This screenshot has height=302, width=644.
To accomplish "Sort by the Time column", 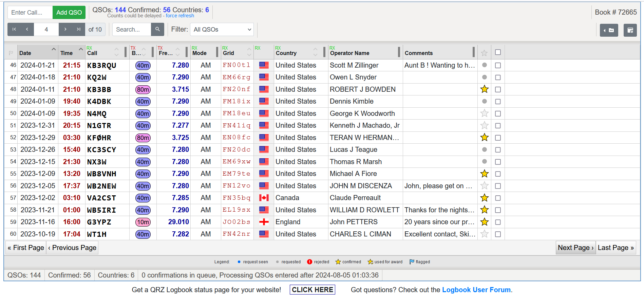I will point(72,52).
